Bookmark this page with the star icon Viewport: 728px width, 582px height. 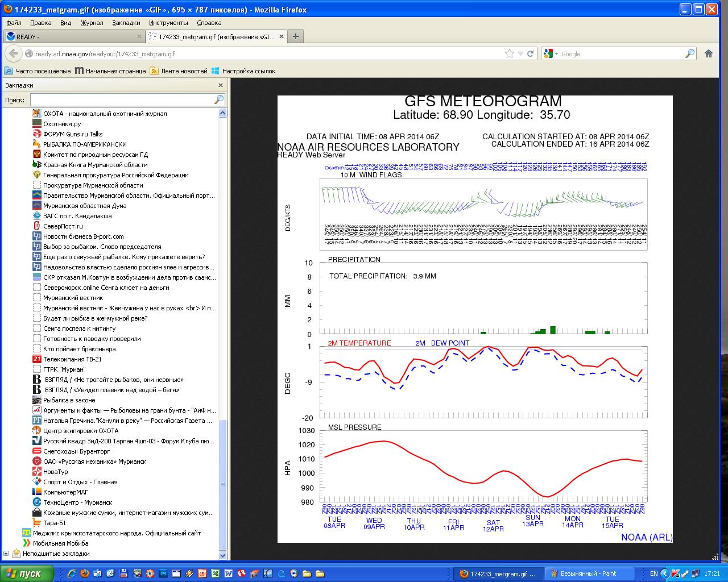pyautogui.click(x=509, y=53)
